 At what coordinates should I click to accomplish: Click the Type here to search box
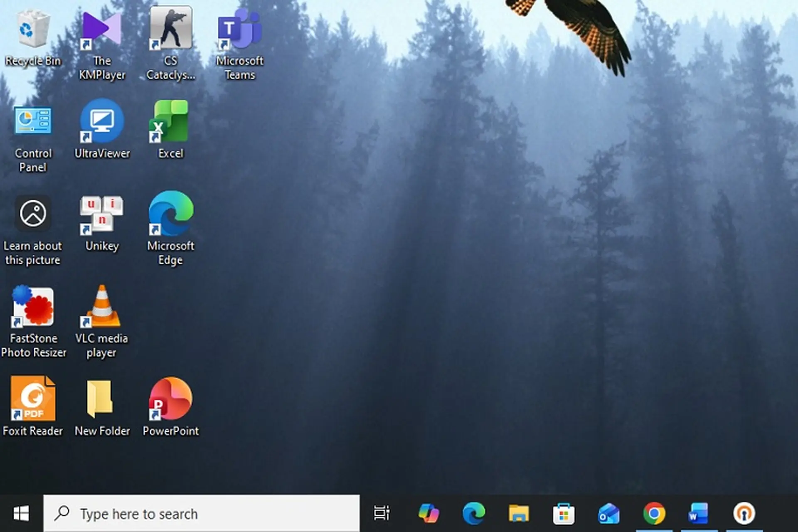pyautogui.click(x=202, y=513)
